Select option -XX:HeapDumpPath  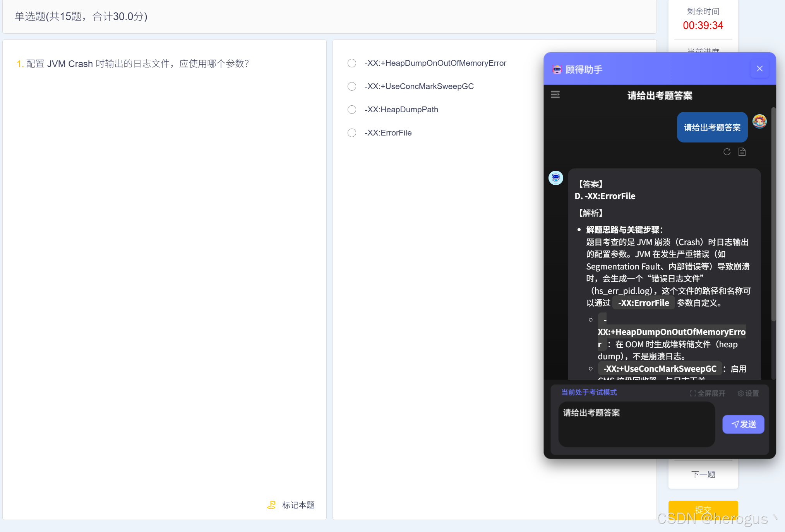352,110
